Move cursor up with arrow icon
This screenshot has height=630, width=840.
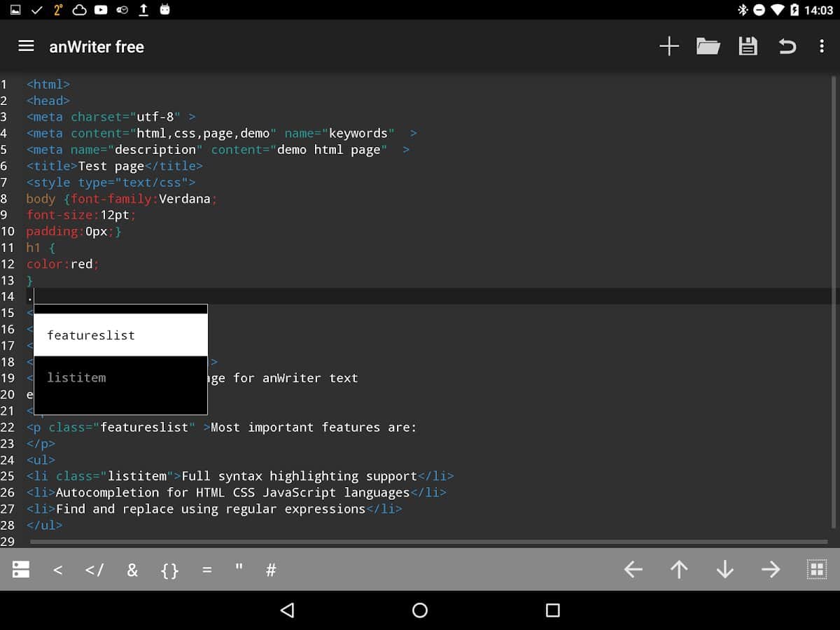click(x=679, y=570)
